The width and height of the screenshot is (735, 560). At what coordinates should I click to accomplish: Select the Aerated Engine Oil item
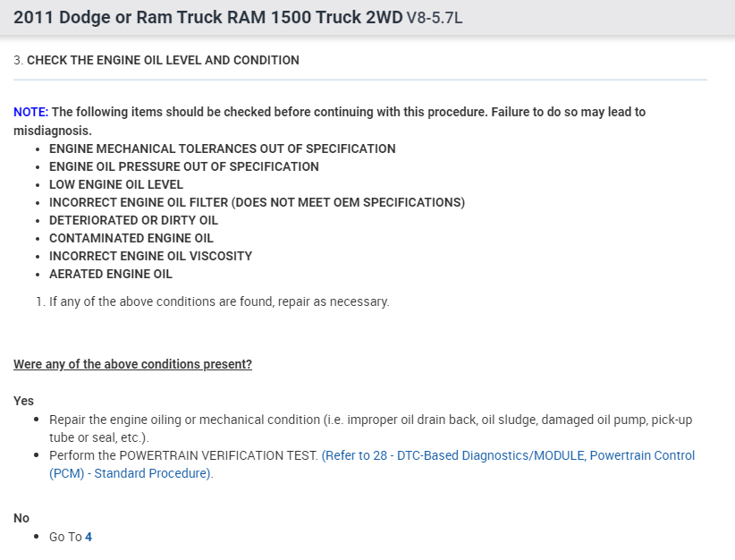pyautogui.click(x=111, y=274)
